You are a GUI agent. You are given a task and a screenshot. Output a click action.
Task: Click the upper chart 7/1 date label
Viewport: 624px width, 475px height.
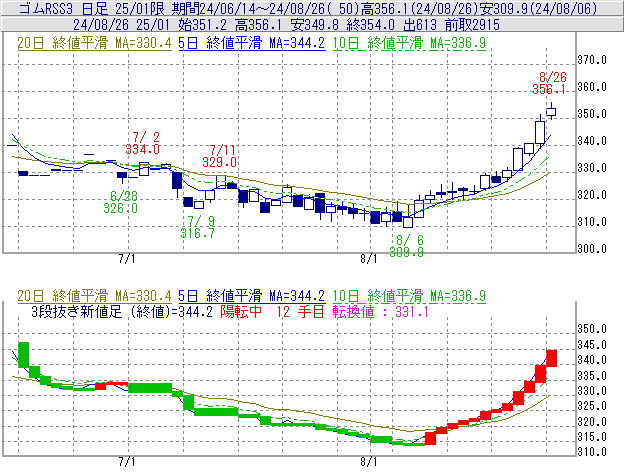coord(127,259)
